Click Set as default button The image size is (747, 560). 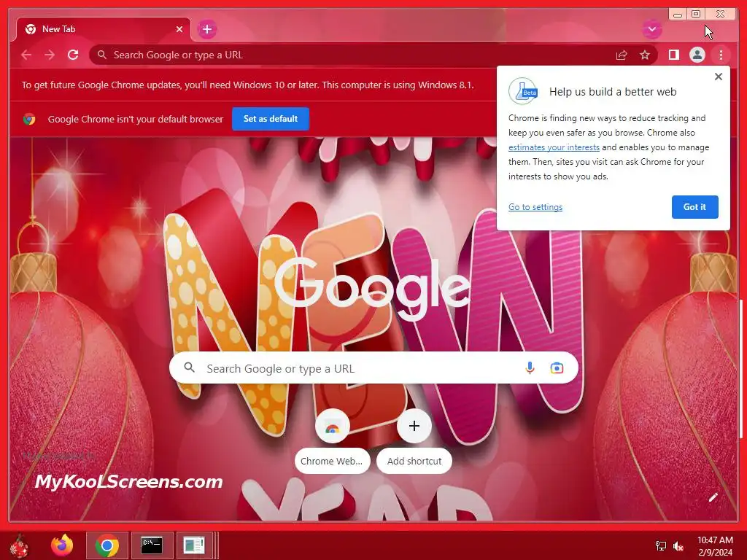pyautogui.click(x=271, y=119)
